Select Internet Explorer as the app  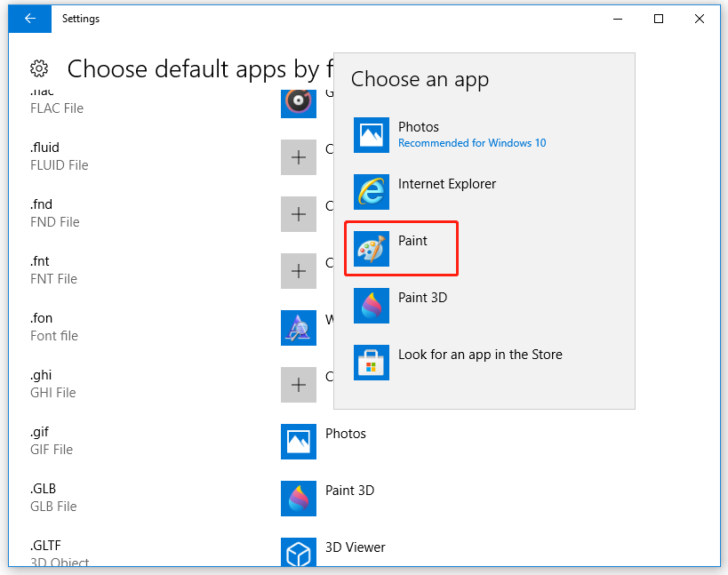[484, 192]
